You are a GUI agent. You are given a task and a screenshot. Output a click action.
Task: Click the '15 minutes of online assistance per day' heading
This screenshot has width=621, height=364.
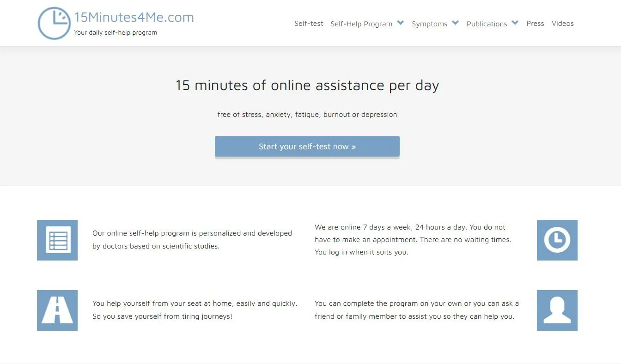tap(307, 85)
